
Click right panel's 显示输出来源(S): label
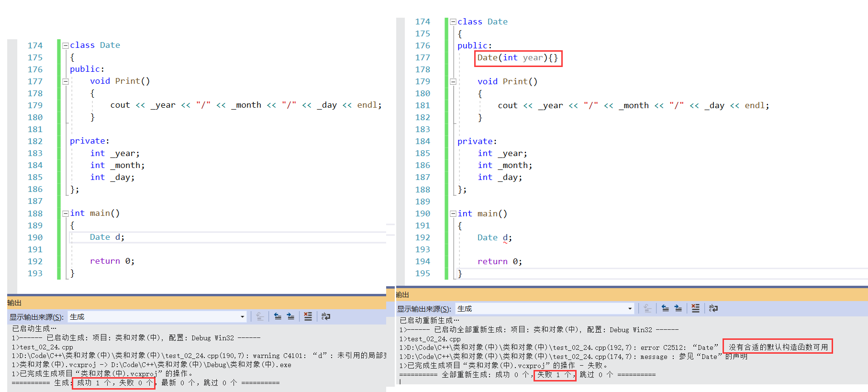pos(424,309)
